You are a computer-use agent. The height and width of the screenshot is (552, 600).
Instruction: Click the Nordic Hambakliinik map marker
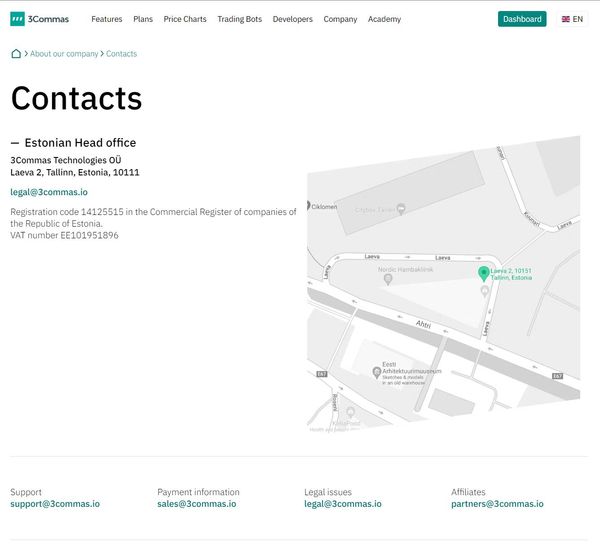388,279
